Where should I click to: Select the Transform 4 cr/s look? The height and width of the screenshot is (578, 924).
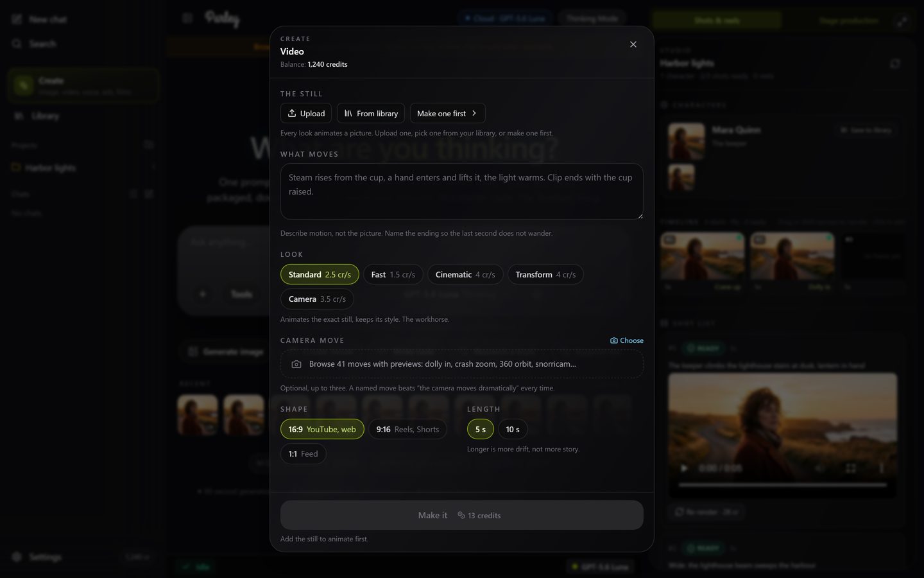coord(545,274)
